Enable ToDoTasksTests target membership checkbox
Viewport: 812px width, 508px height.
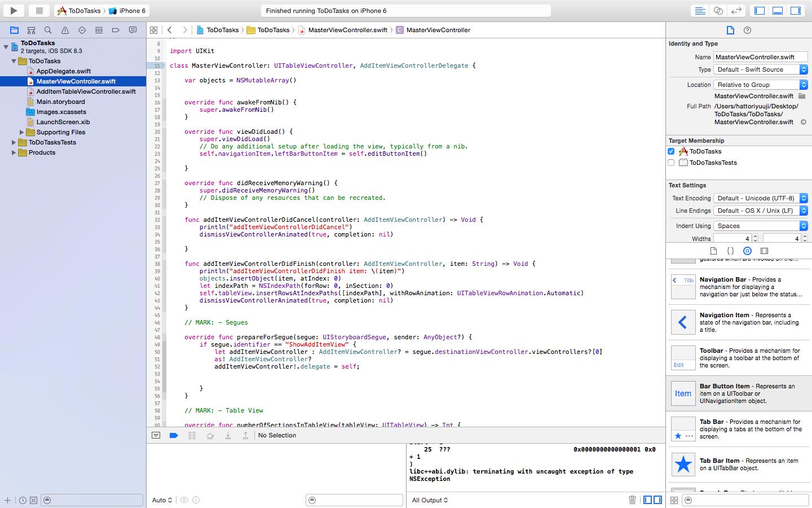point(671,163)
